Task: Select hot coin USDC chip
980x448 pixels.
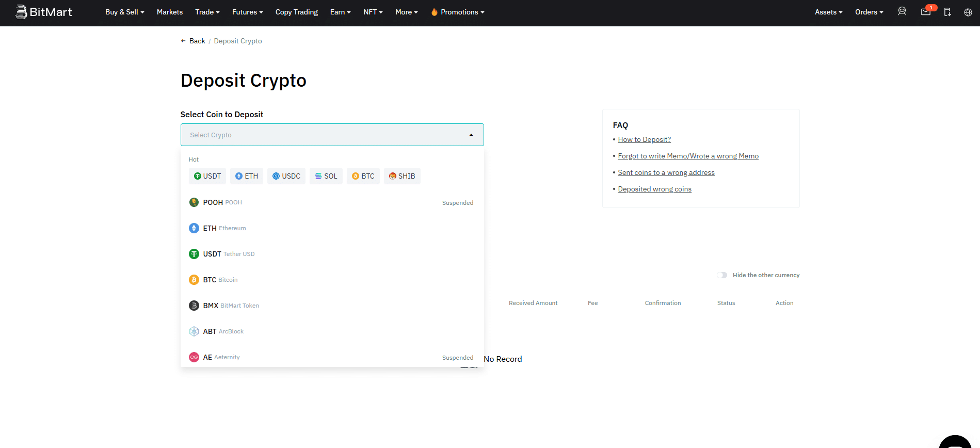Action: 286,176
